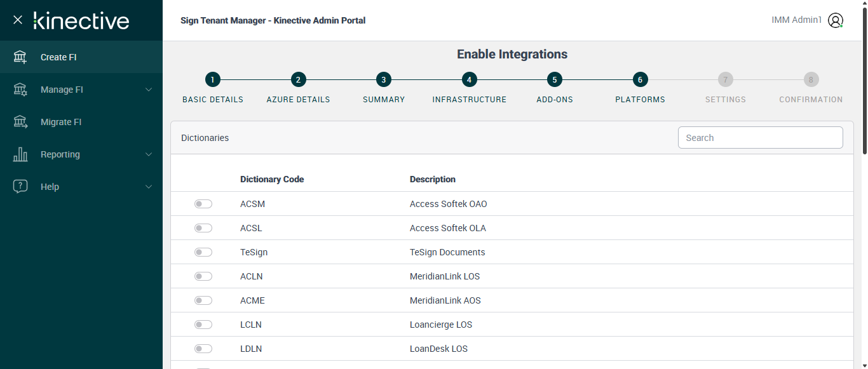Click the Manage FI gear-bank icon
This screenshot has width=868, height=369.
(x=20, y=90)
